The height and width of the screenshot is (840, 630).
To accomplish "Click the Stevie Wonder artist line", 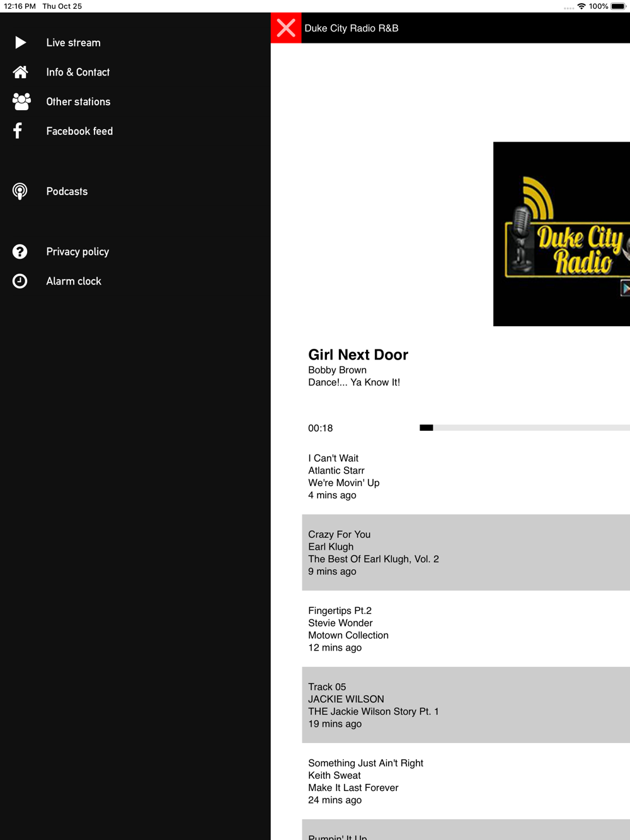I will coord(341,623).
